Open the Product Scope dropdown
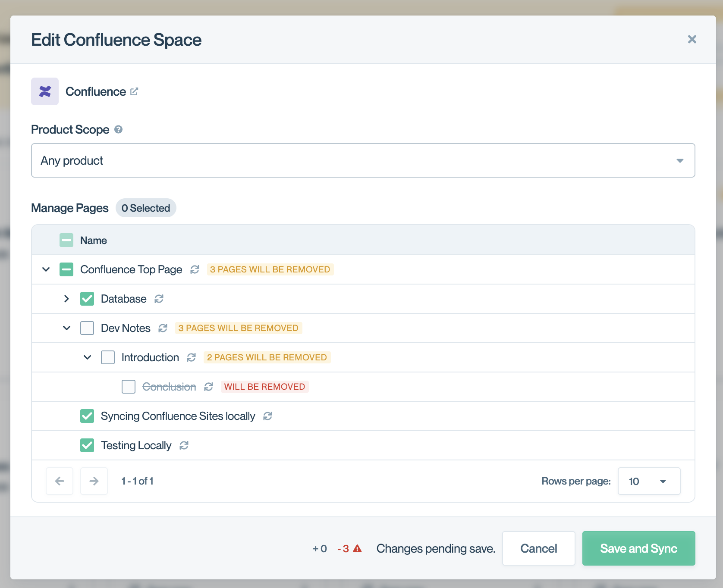Viewport: 723px width, 588px height. [363, 160]
